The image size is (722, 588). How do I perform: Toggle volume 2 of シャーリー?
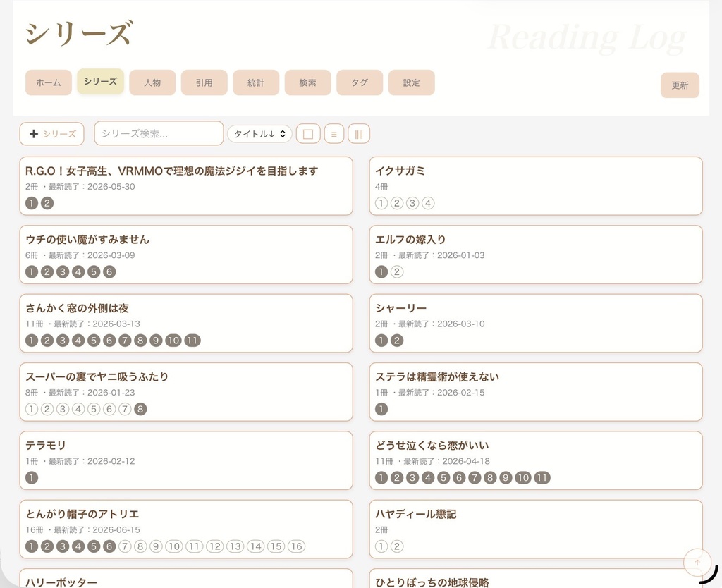[x=397, y=341]
